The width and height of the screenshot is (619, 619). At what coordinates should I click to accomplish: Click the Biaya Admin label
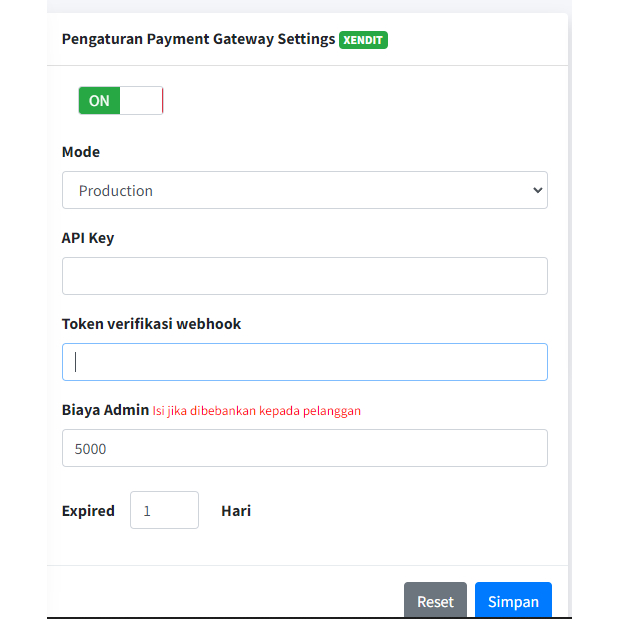point(105,410)
